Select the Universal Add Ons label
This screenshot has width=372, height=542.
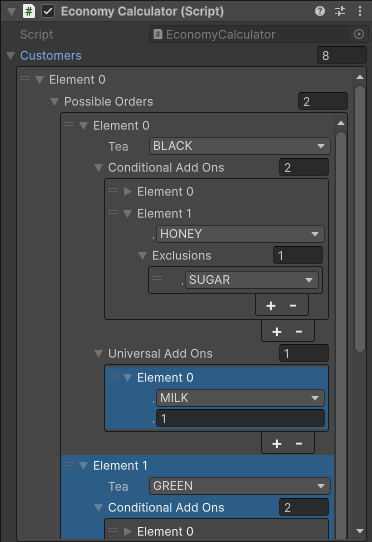[160, 354]
